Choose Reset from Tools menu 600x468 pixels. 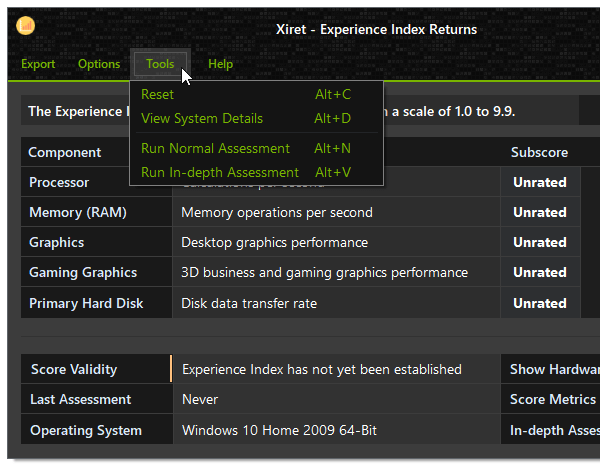(x=256, y=95)
